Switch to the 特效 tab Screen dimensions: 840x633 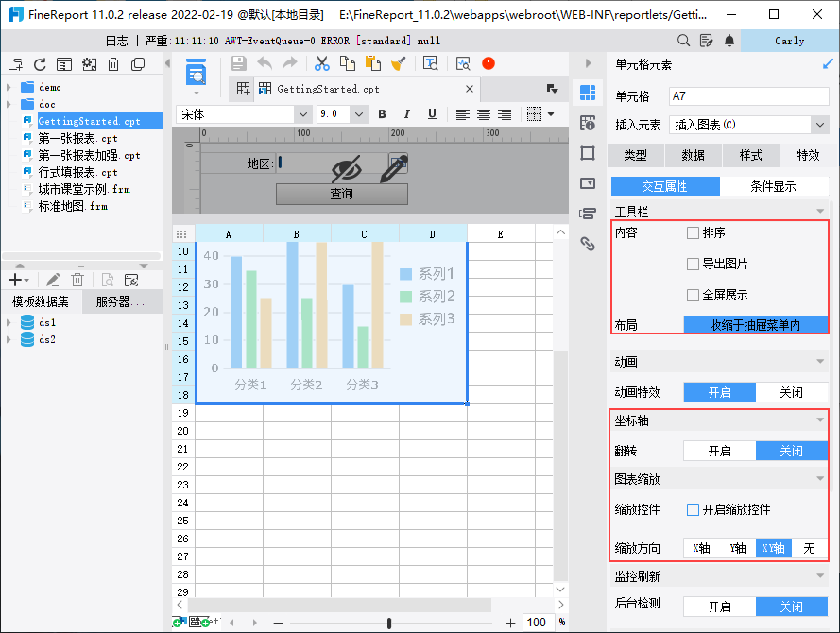(x=808, y=155)
